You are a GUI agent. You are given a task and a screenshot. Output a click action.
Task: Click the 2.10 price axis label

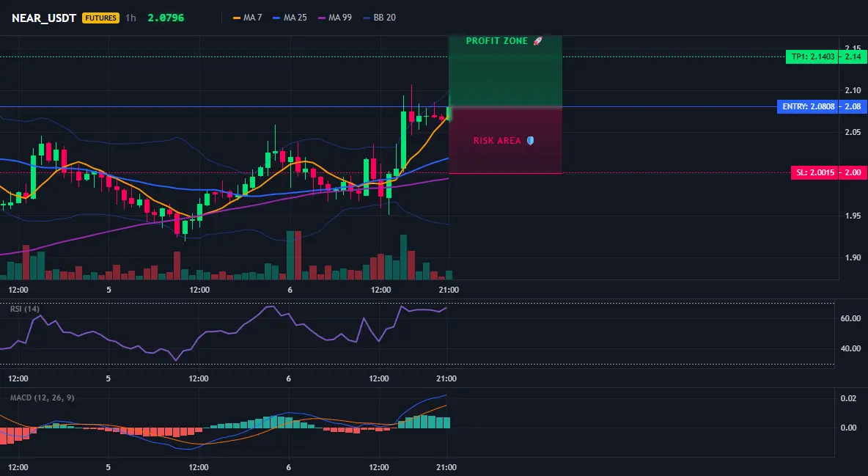click(853, 90)
